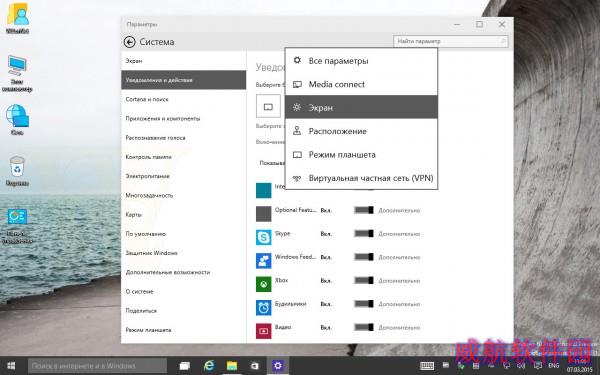Open Task View from the taskbar
600x375 pixels.
(185, 366)
